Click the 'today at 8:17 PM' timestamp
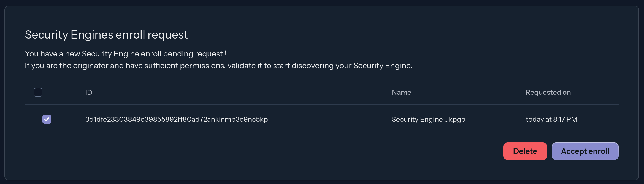Screen dimensions: 644x184 click(551, 119)
